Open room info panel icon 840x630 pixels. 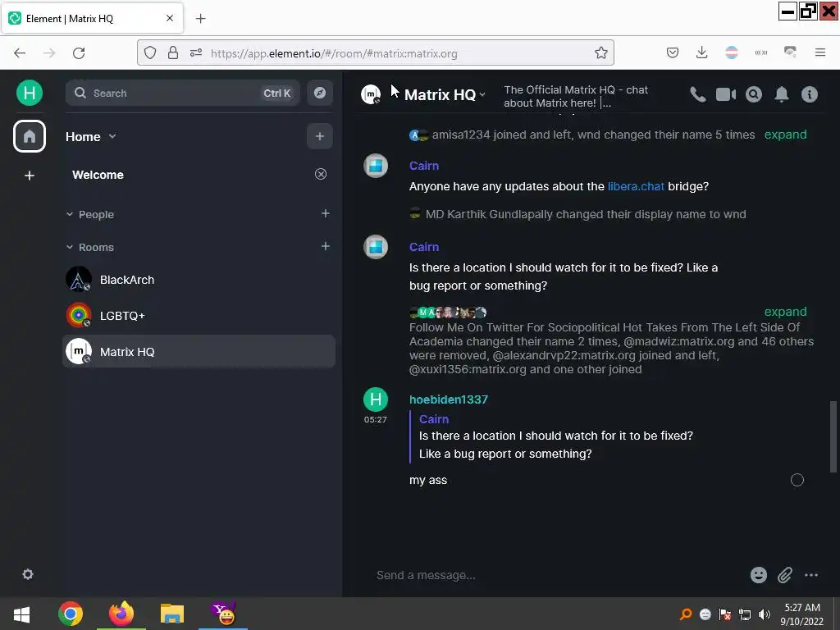pos(810,94)
